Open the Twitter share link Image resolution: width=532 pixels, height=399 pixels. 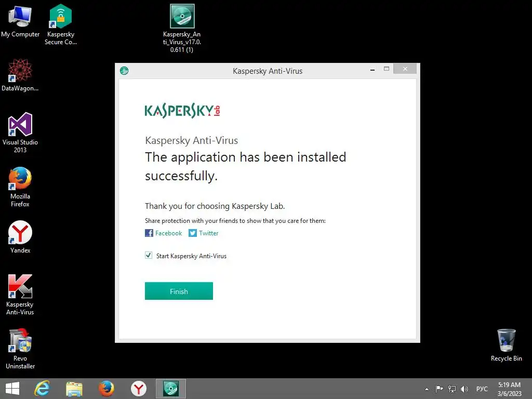[x=208, y=233]
